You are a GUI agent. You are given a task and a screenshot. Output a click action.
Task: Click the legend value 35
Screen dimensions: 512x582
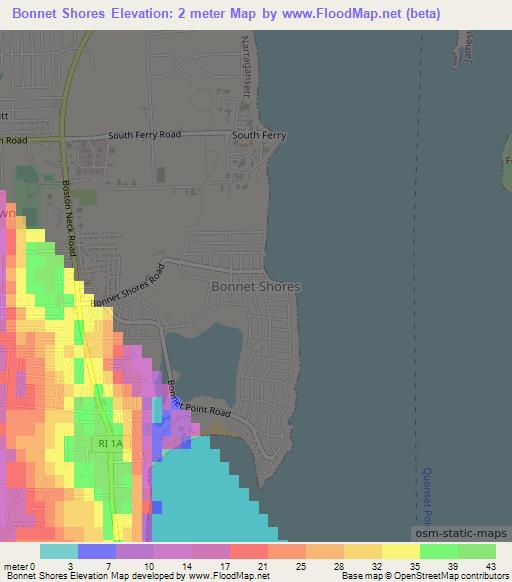(x=415, y=567)
